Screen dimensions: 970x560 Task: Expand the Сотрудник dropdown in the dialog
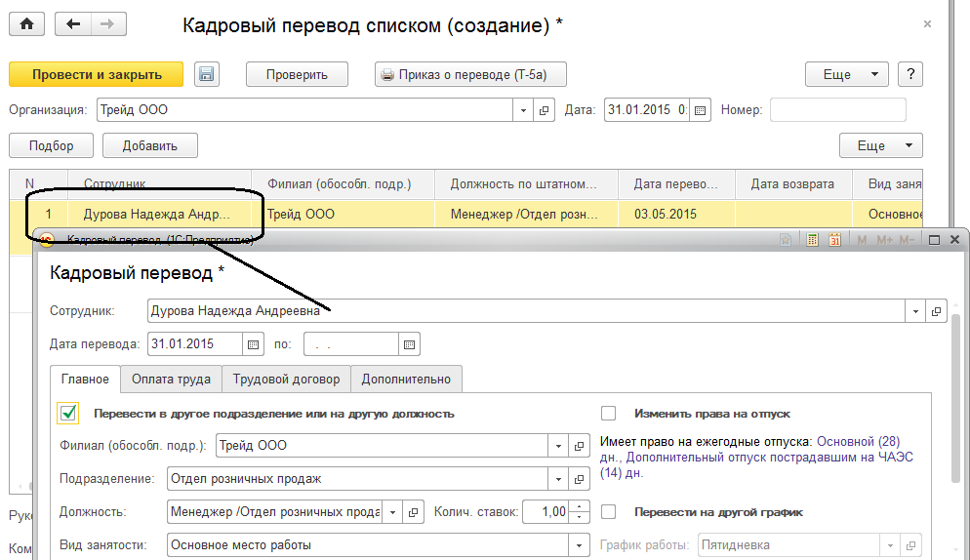915,311
